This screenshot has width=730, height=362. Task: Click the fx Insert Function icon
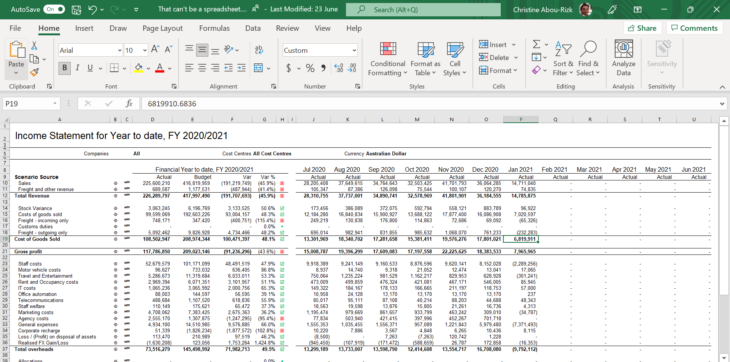129,103
